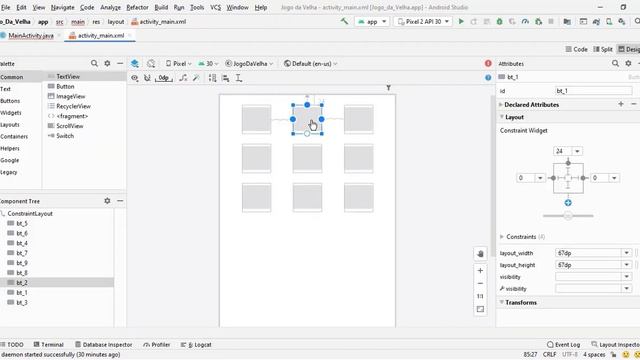Switch to the Code view mode
640x360 pixels.
pyautogui.click(x=576, y=49)
